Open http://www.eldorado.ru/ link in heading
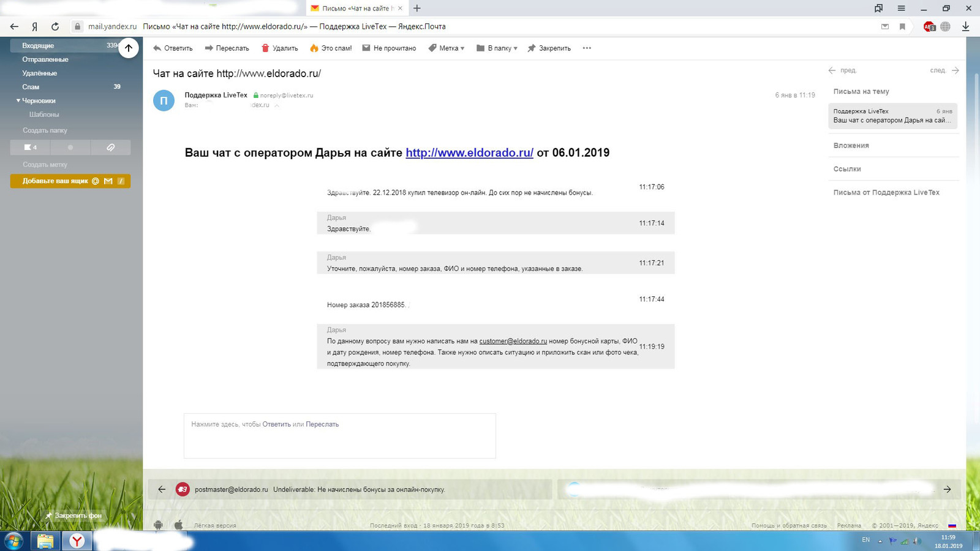 click(x=469, y=152)
